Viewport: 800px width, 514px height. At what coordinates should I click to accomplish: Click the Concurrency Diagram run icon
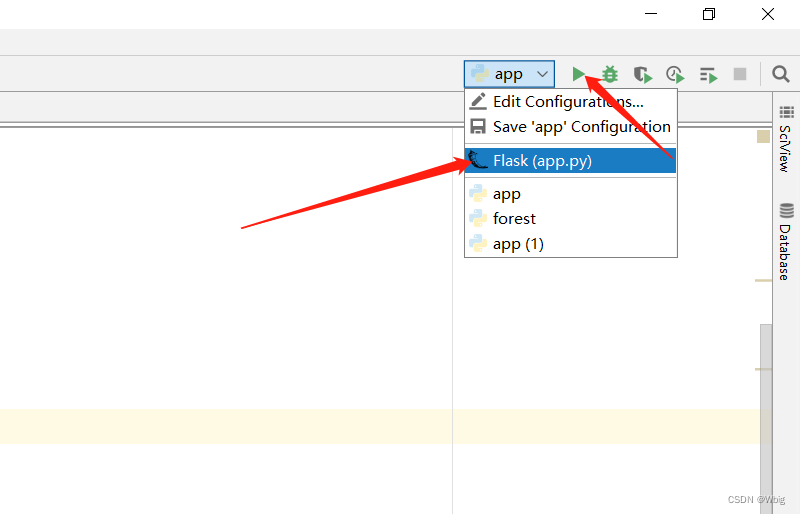708,74
